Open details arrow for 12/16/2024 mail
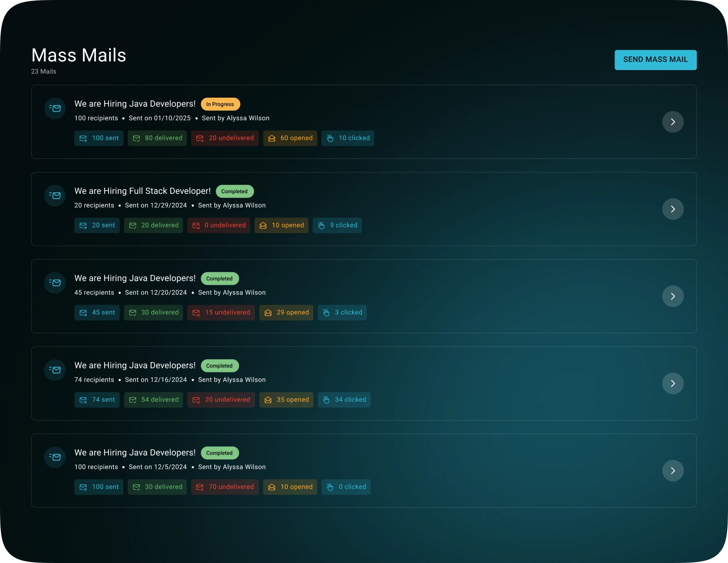 click(673, 383)
